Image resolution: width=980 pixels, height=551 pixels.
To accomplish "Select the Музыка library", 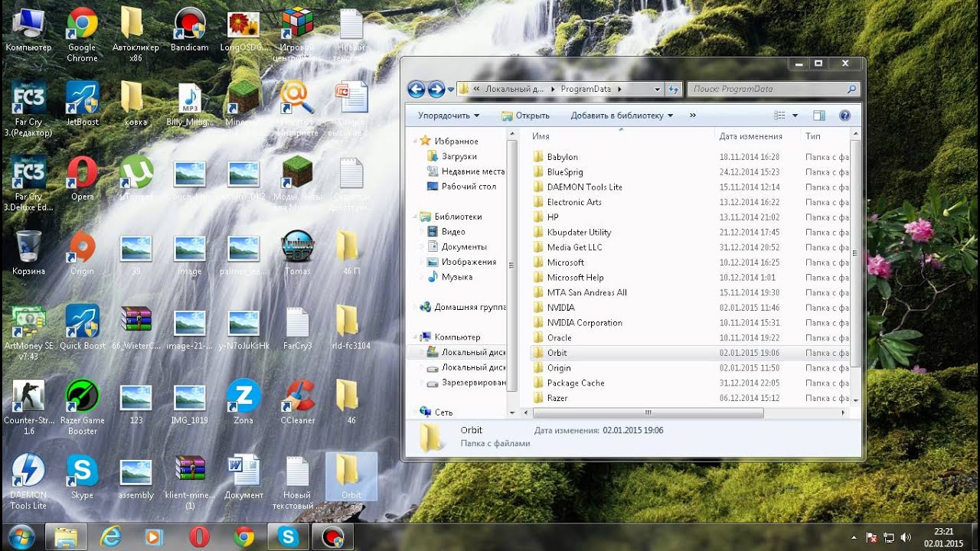I will pos(449,277).
